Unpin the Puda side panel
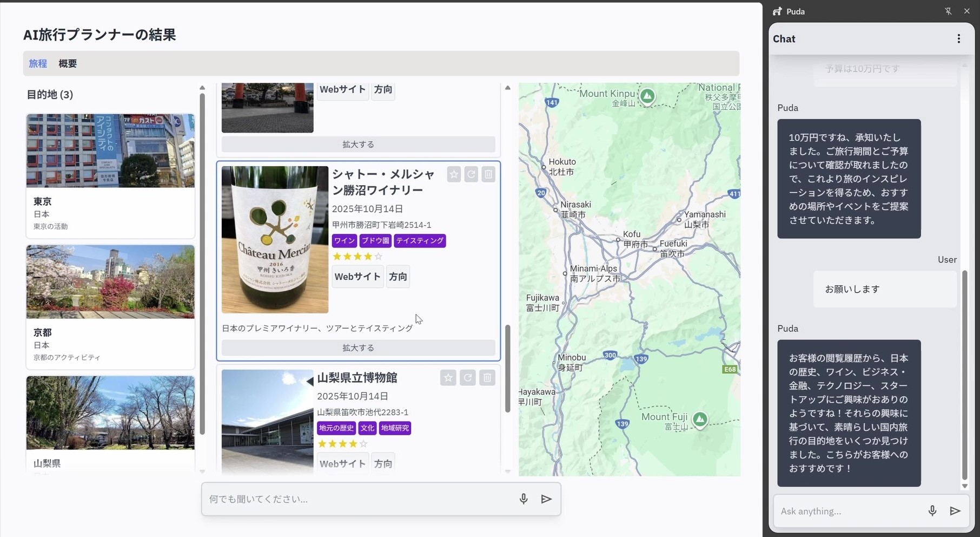The height and width of the screenshot is (537, 980). (x=948, y=11)
